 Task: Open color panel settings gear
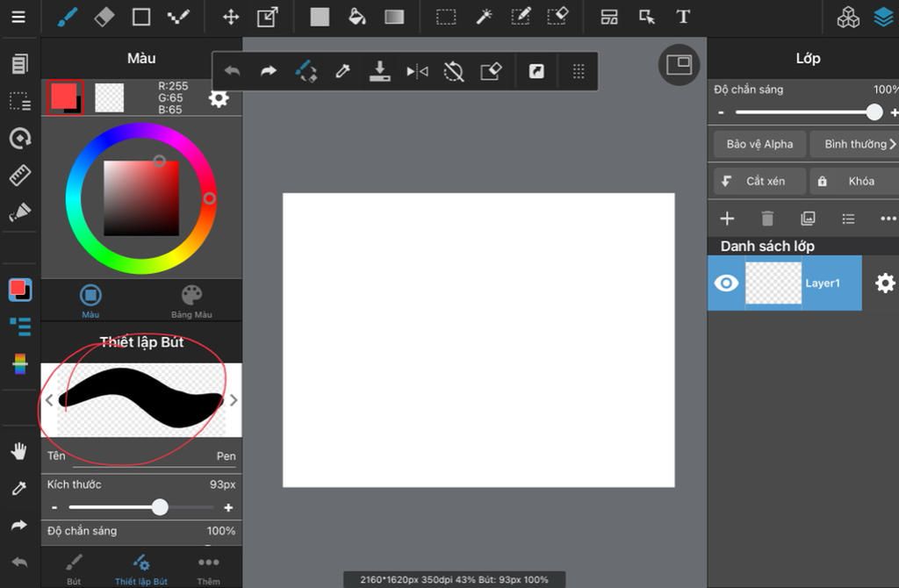219,98
